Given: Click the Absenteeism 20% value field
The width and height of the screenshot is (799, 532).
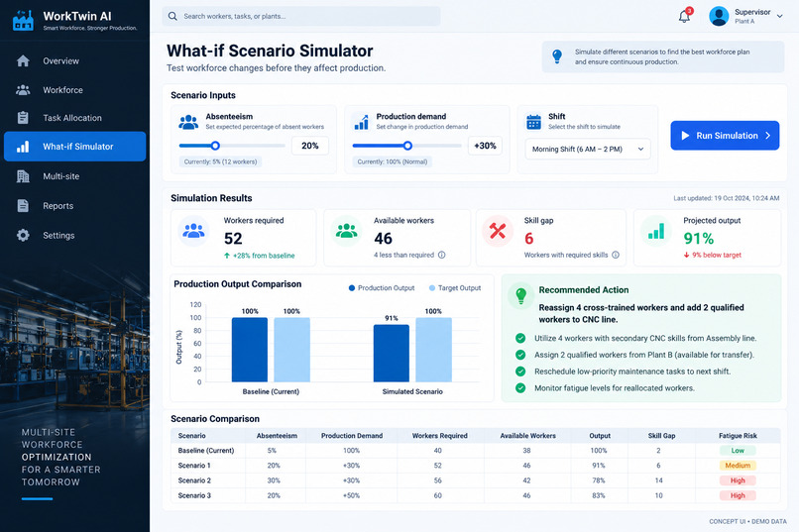Looking at the screenshot, I should (x=310, y=146).
